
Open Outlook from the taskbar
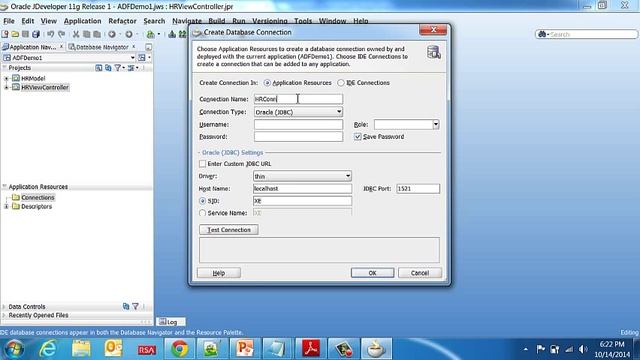(113, 349)
